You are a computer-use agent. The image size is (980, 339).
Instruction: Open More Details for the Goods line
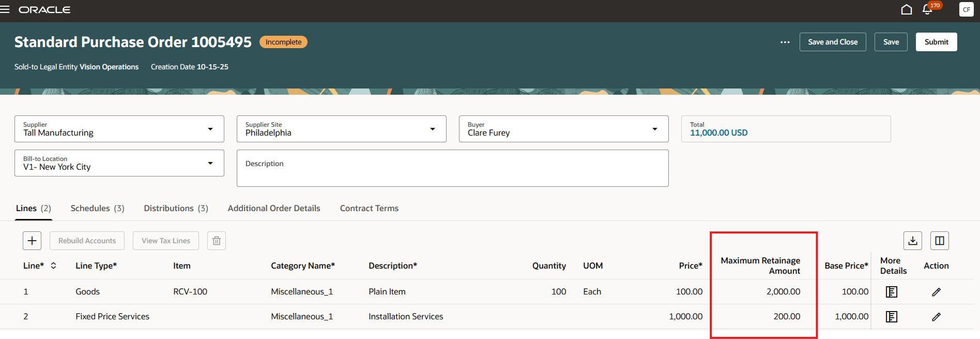pyautogui.click(x=892, y=292)
